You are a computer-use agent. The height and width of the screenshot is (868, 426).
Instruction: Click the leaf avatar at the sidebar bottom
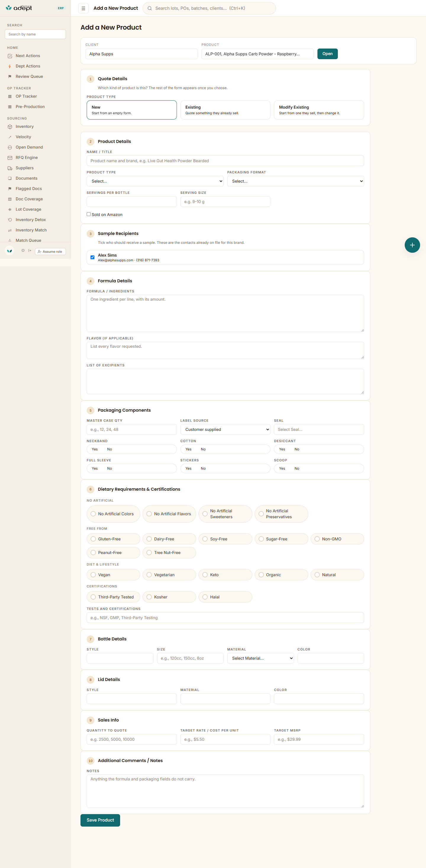9,251
